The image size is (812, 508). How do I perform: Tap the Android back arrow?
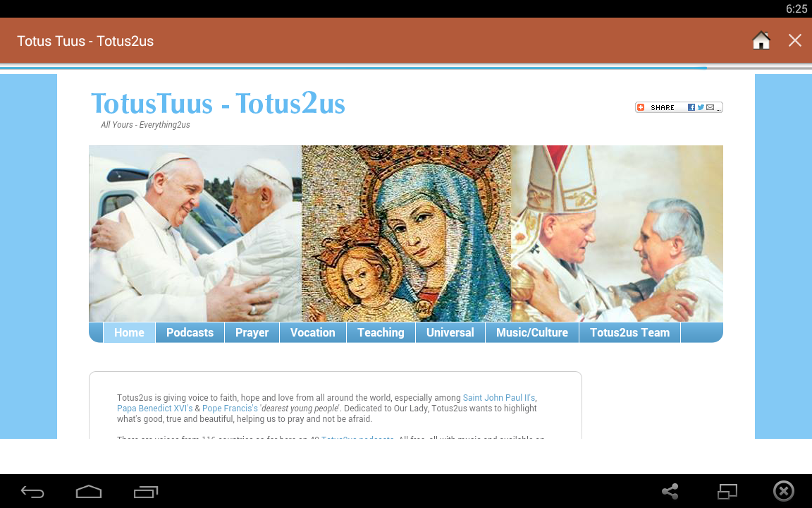point(32,491)
